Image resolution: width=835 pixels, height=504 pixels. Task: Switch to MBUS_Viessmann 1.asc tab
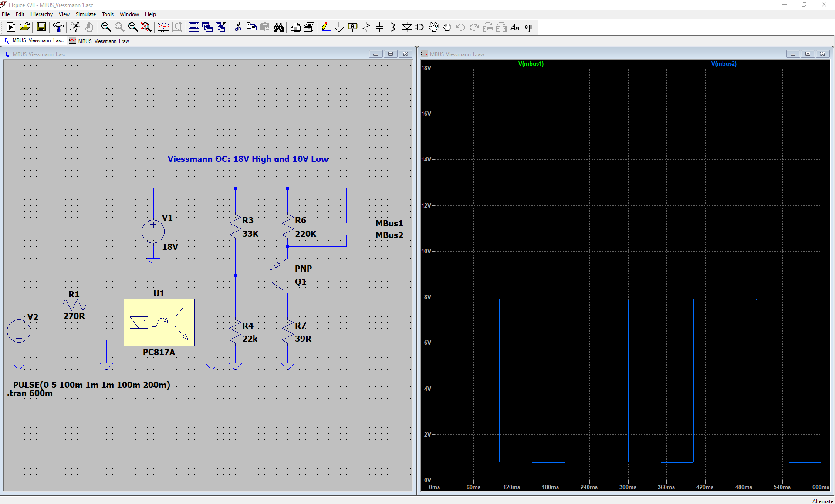coord(34,40)
